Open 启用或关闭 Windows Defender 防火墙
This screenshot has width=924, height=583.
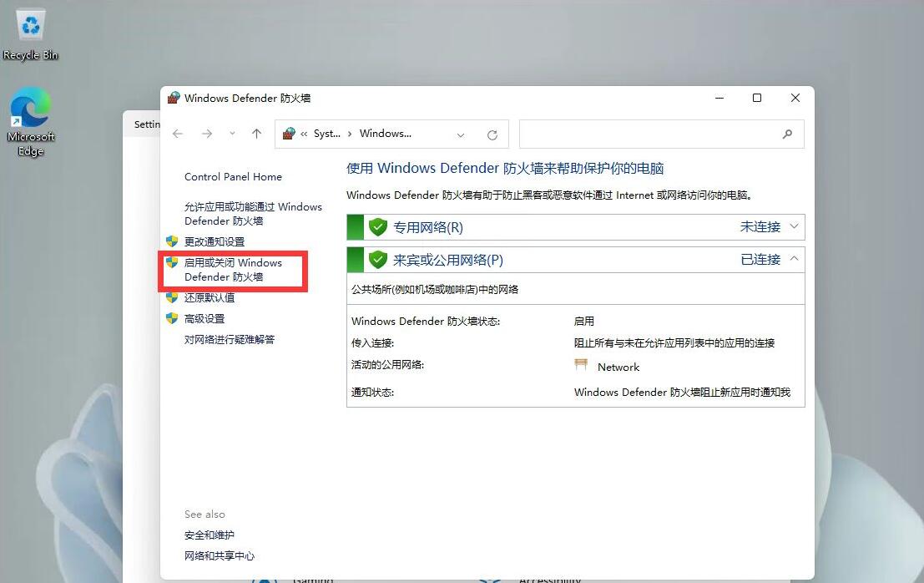click(233, 270)
